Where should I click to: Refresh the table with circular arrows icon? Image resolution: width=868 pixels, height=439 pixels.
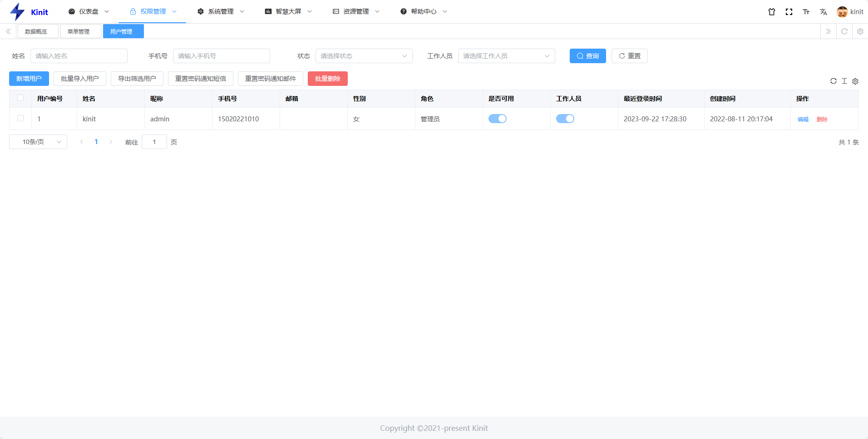coord(833,81)
